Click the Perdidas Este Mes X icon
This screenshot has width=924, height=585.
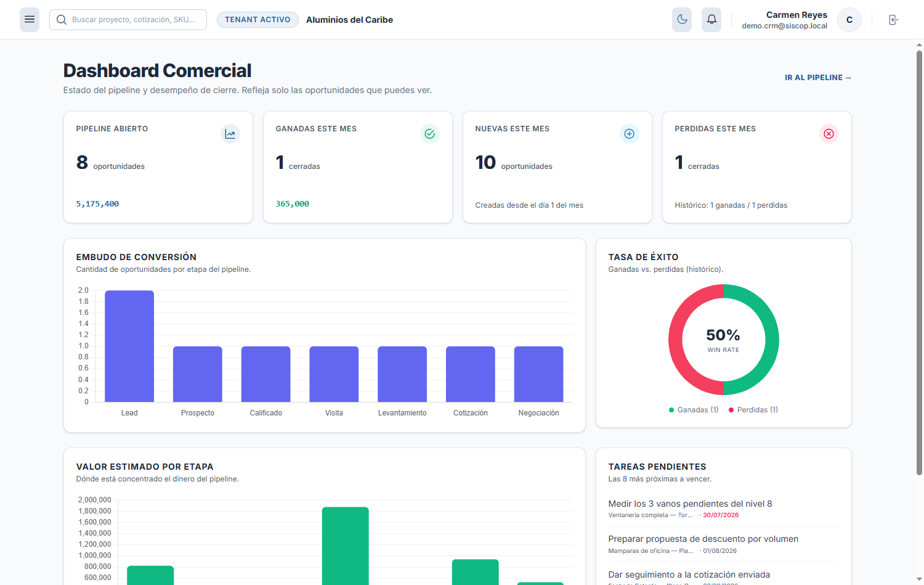coord(829,134)
